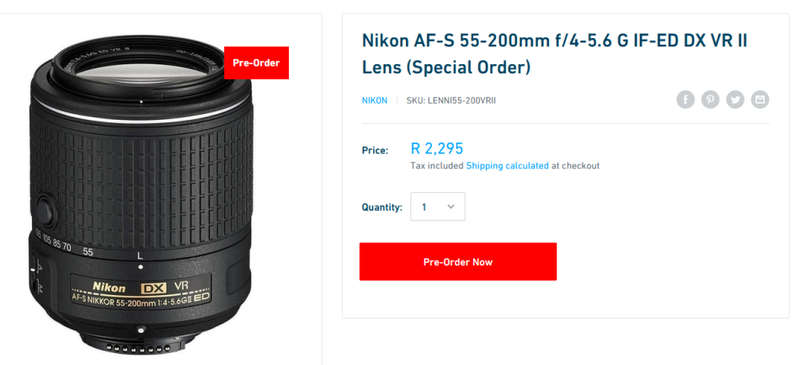Pin this product on Pinterest
Image resolution: width=800 pixels, height=365 pixels.
tap(710, 100)
